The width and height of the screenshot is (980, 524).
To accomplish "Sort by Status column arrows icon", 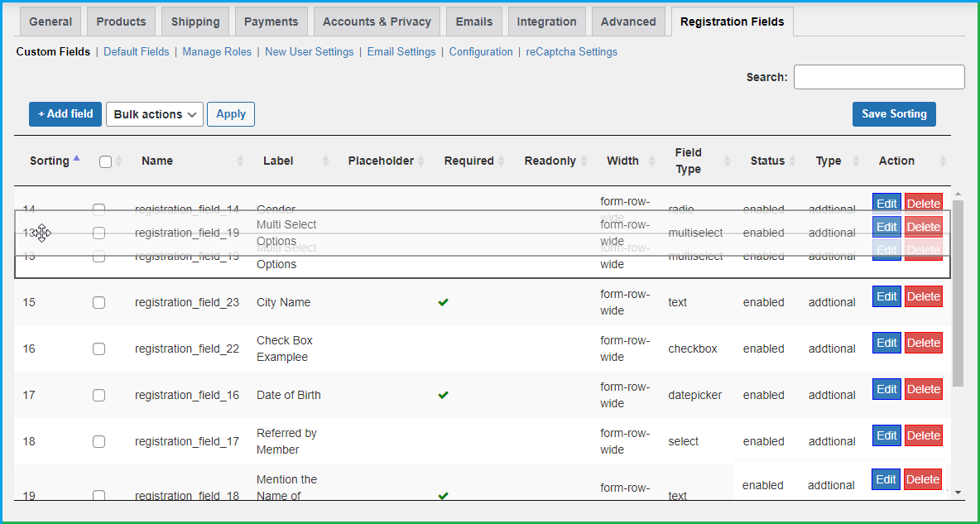I will (792, 161).
